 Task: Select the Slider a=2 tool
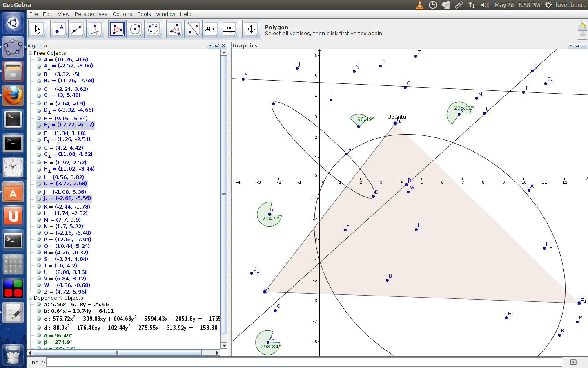coord(229,29)
